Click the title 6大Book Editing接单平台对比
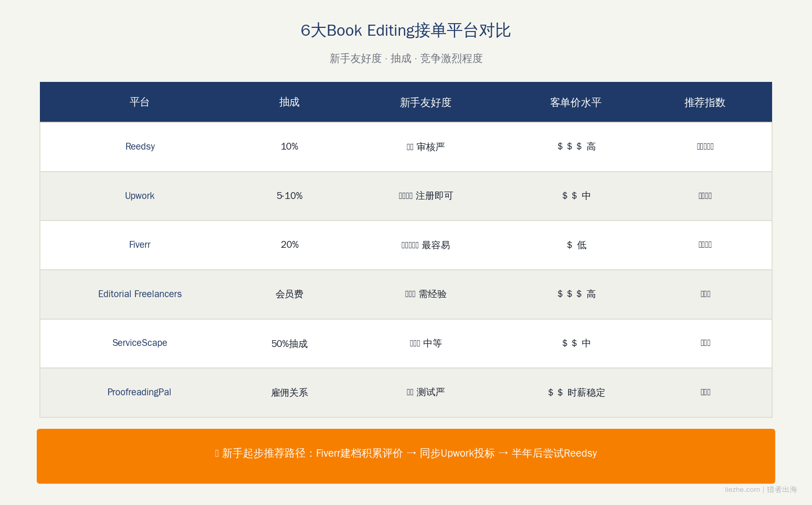Screen dimensions: 812x505 coord(406,30)
